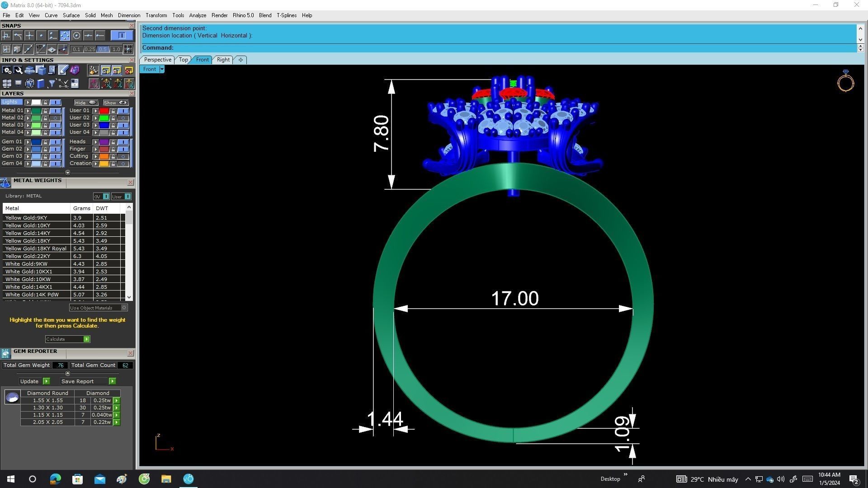868x488 pixels.
Task: Open the Transform menu
Action: [x=156, y=15]
